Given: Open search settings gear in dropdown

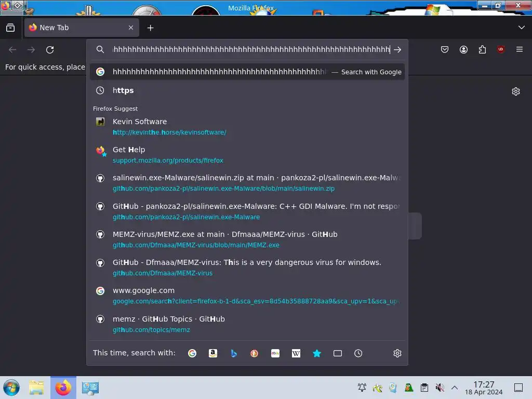Looking at the screenshot, I should (397, 353).
